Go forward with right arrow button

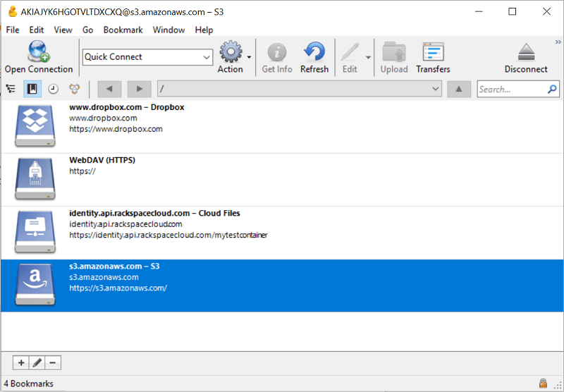point(139,89)
